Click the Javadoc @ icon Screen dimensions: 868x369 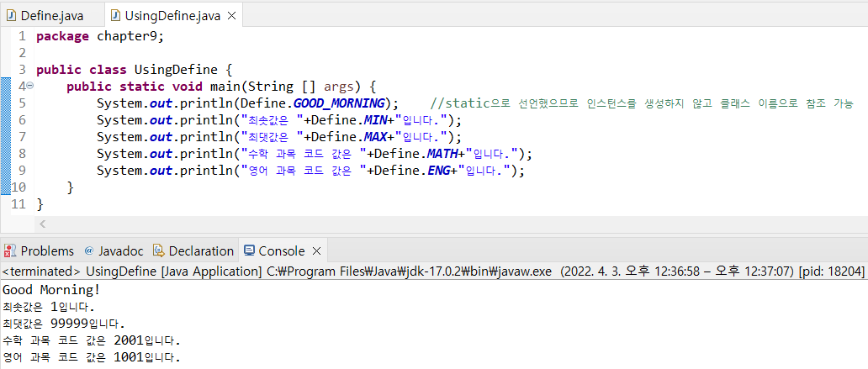[x=88, y=250]
